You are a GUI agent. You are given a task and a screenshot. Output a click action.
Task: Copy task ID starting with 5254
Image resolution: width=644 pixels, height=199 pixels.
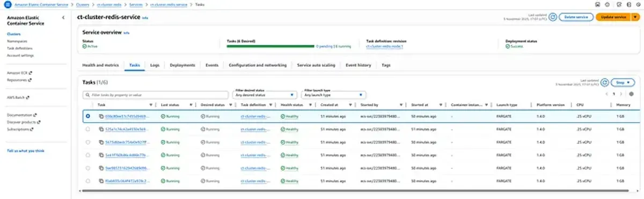pos(101,129)
